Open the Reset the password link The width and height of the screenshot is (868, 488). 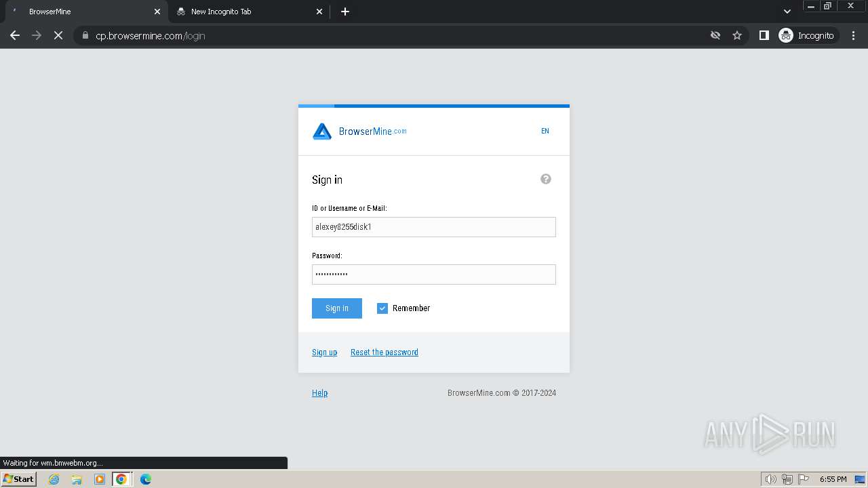coord(384,352)
